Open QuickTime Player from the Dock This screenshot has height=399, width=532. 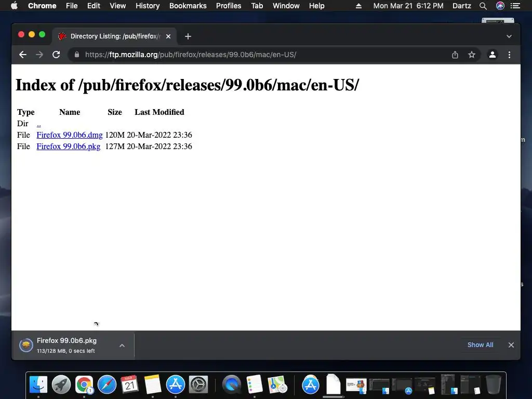[231, 384]
